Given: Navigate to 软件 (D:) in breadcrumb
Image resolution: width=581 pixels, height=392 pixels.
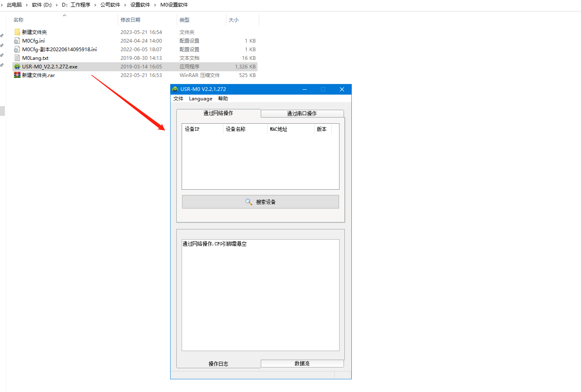Looking at the screenshot, I should (x=42, y=5).
